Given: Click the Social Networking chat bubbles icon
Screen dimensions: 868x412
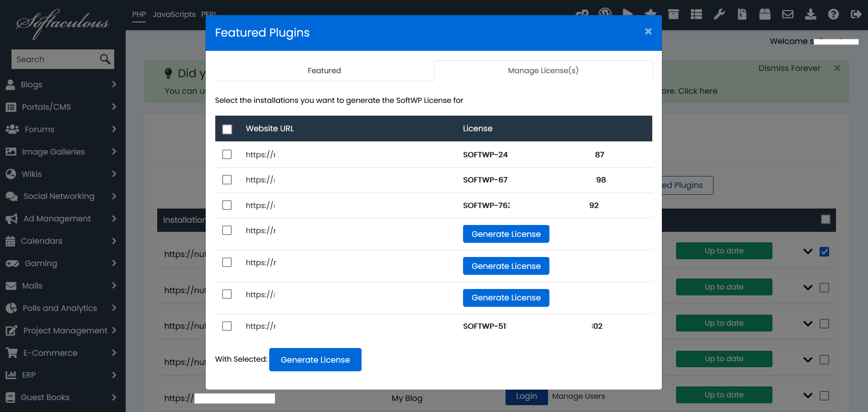Looking at the screenshot, I should pos(12,196).
